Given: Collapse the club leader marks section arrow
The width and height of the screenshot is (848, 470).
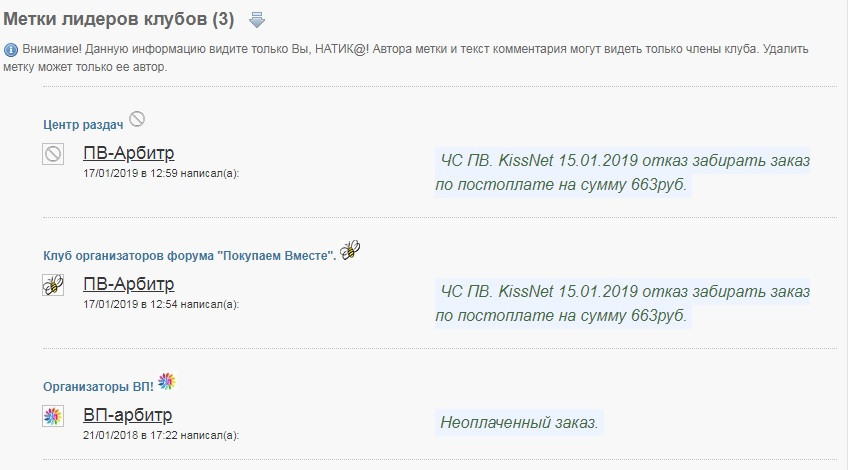Looking at the screenshot, I should pyautogui.click(x=257, y=20).
